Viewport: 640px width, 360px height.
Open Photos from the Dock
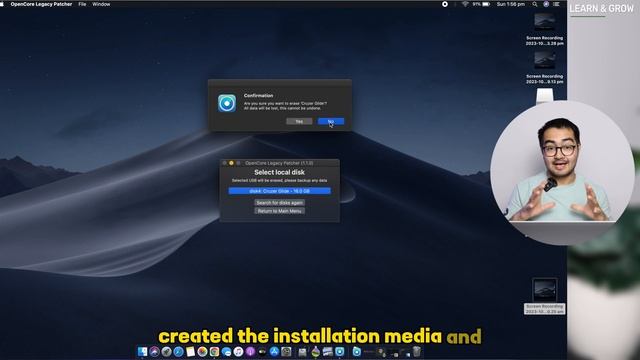coord(202,351)
